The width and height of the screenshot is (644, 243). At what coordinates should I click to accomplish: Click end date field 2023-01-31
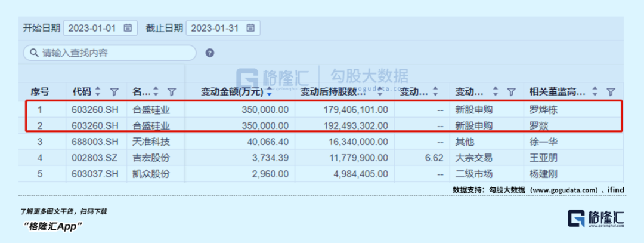[216, 28]
